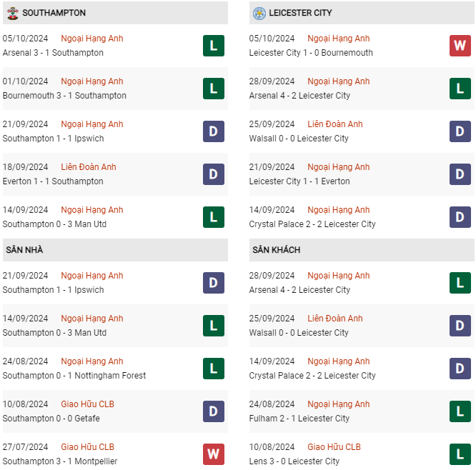This screenshot has width=476, height=470.
Task: Click the Leicester City club crest icon
Action: (x=259, y=13)
